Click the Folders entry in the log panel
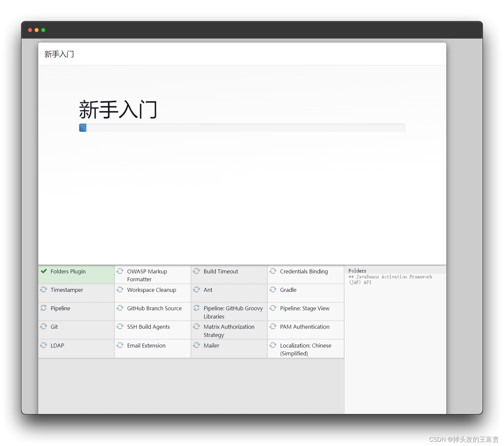Viewport: 504px width, 446px height. (x=357, y=271)
